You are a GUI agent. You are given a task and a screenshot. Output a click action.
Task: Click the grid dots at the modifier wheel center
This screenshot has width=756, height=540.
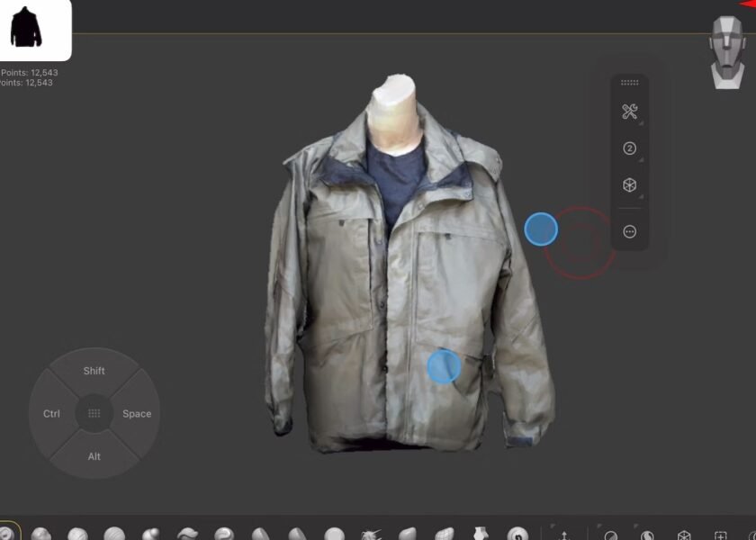[94, 414]
